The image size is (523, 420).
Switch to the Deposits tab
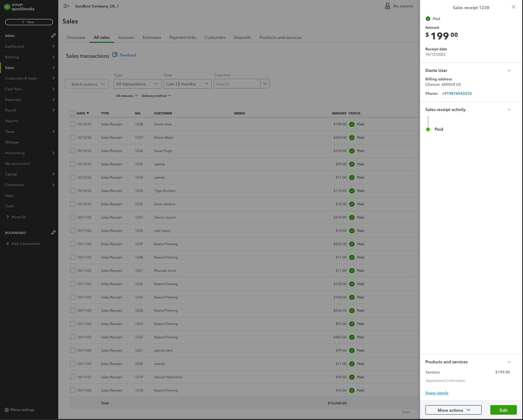(x=242, y=38)
